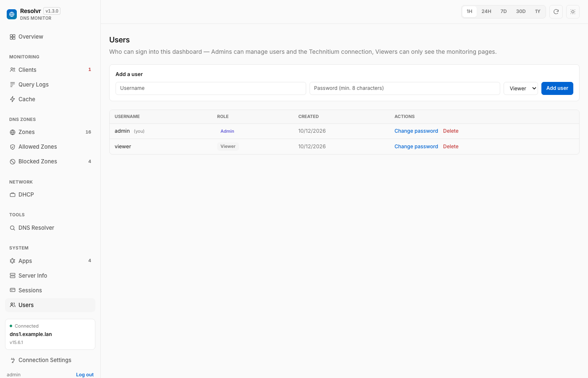Click the Apps puzzle icon

(13, 261)
